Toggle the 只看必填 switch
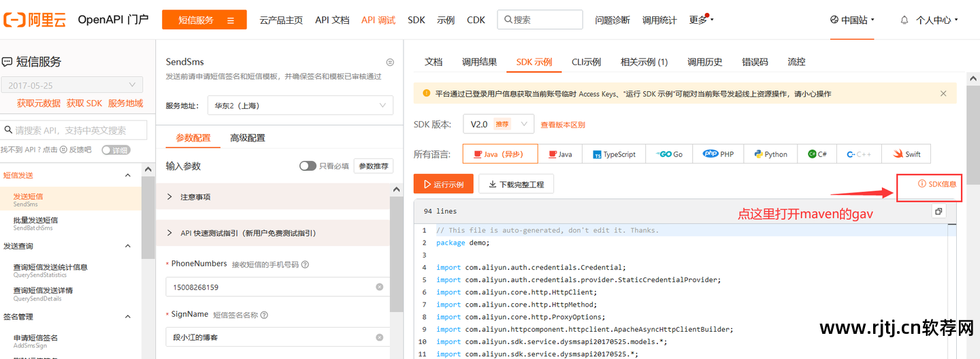The height and width of the screenshot is (359, 980). (308, 166)
